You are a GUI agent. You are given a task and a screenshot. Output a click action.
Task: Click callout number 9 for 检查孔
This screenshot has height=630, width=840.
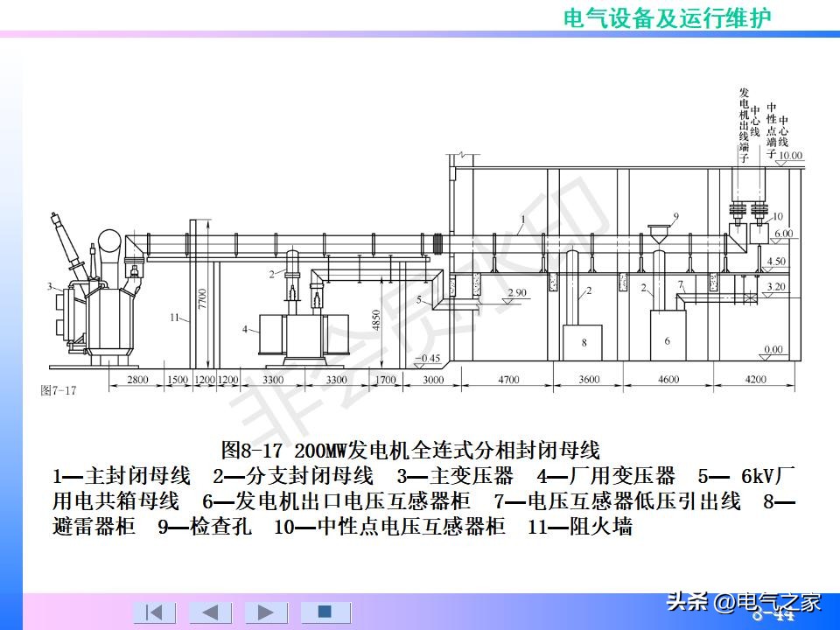tap(675, 216)
